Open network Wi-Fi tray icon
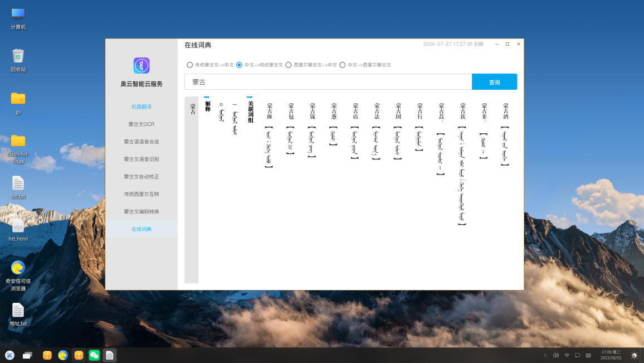The height and width of the screenshot is (363, 644). (x=567, y=355)
